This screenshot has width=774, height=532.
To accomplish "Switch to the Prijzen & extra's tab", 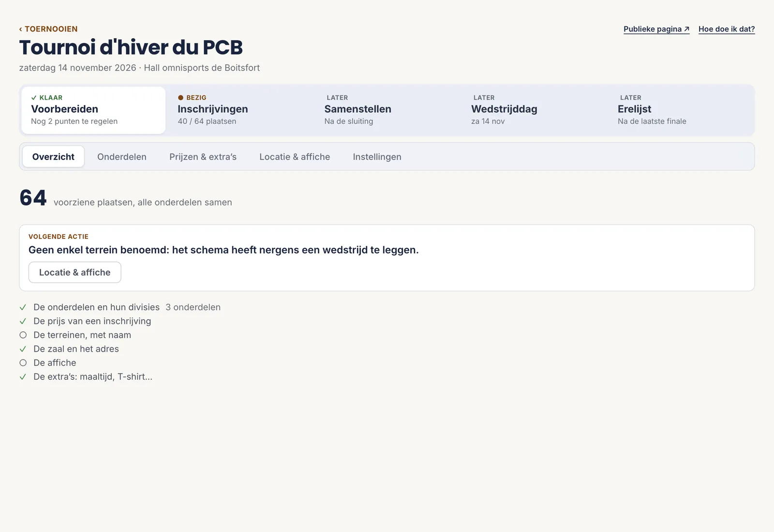I will point(203,157).
